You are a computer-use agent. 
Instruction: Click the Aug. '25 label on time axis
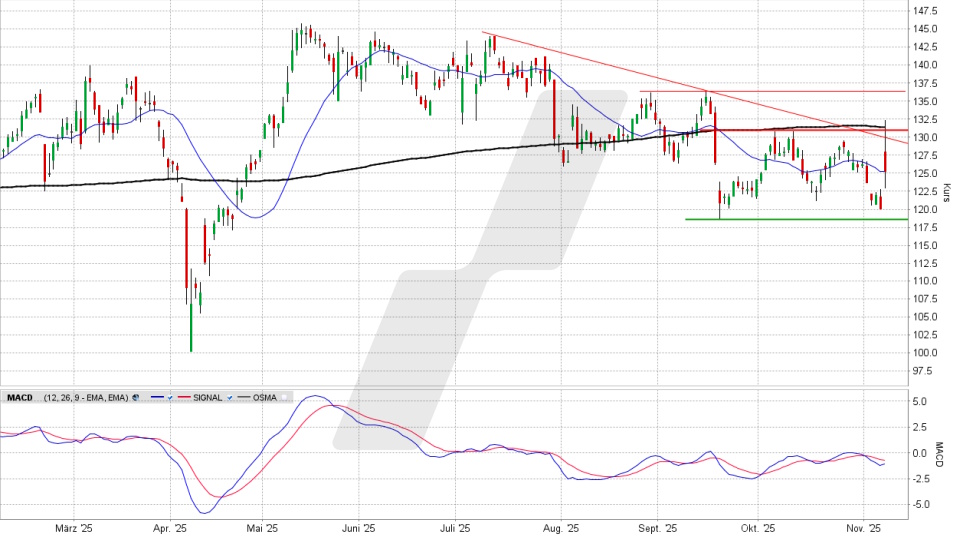(563, 527)
